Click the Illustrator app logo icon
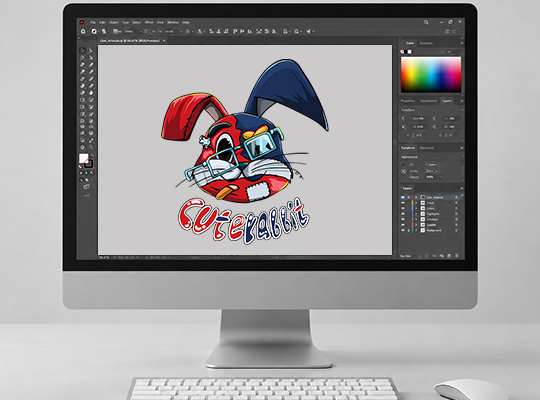 point(82,22)
